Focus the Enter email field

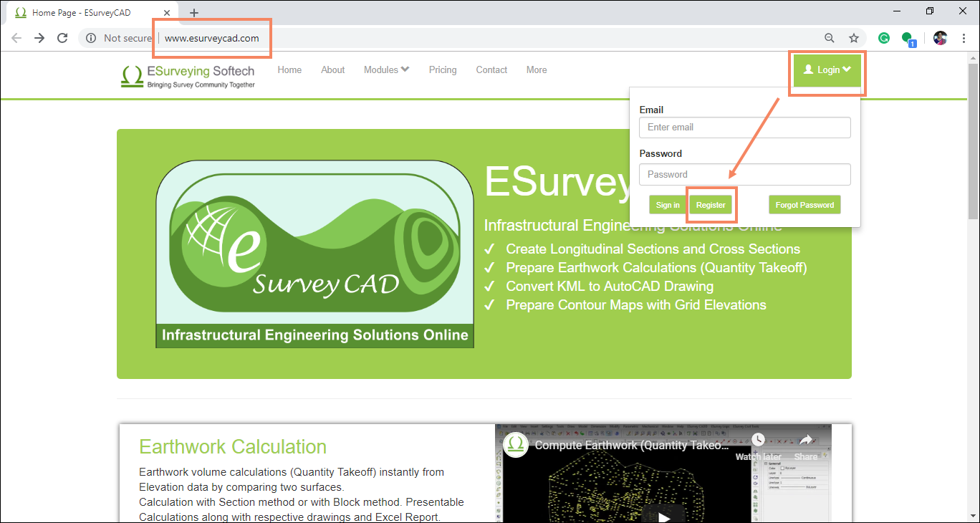pos(745,128)
